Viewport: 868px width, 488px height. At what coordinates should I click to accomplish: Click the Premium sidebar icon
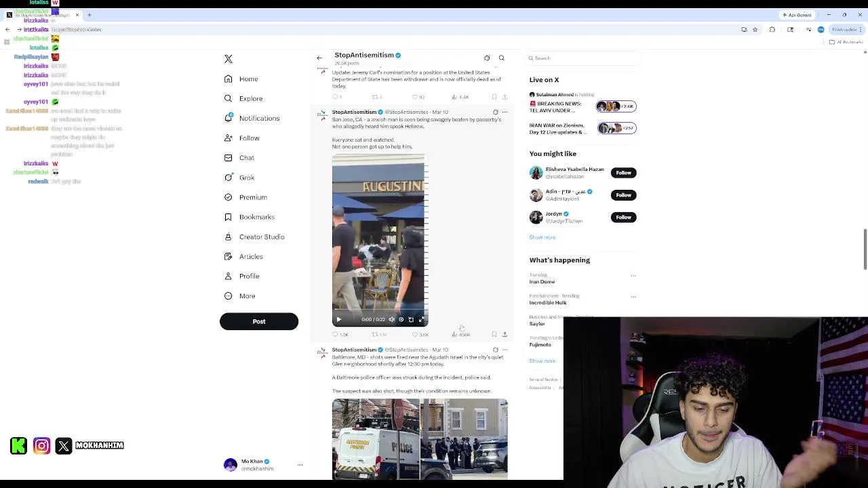[229, 197]
